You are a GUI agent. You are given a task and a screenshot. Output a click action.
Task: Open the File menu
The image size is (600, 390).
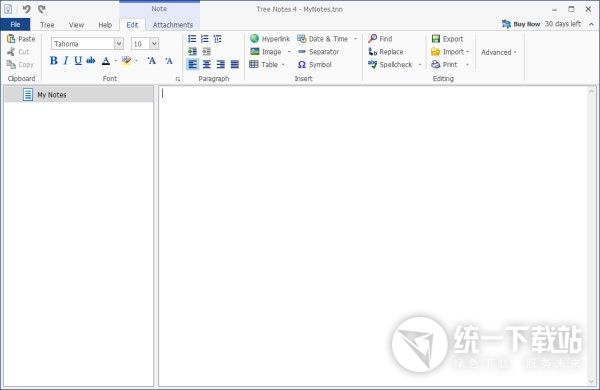click(15, 24)
